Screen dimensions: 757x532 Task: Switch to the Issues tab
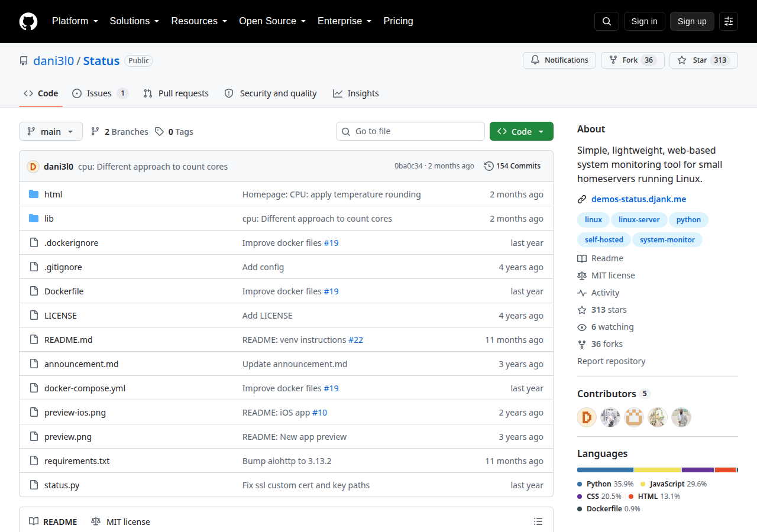tap(100, 93)
